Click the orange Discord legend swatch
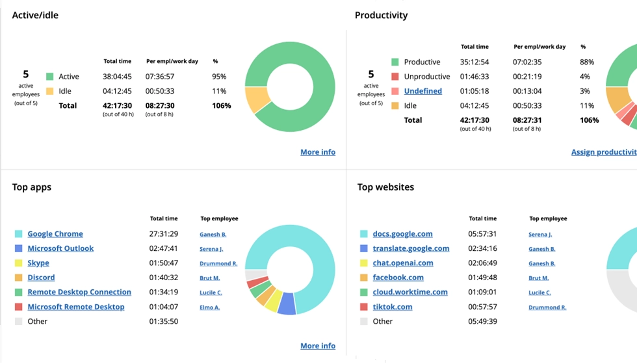This screenshot has width=637, height=364. point(18,278)
